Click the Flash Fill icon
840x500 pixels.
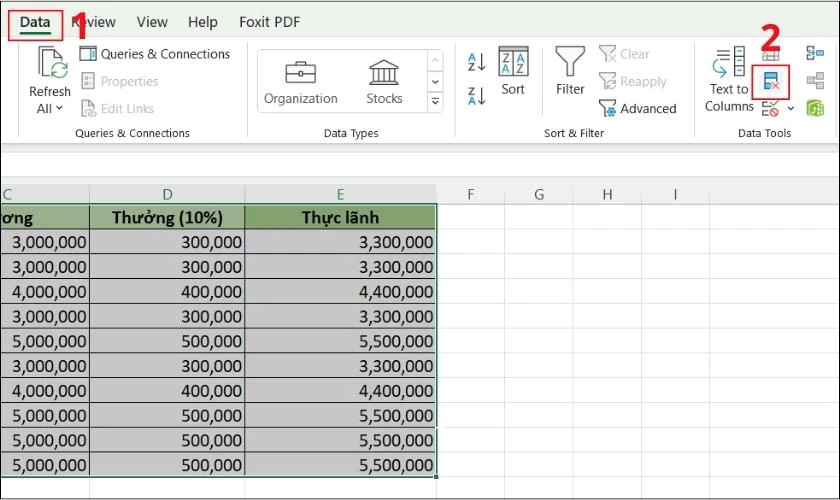771,56
